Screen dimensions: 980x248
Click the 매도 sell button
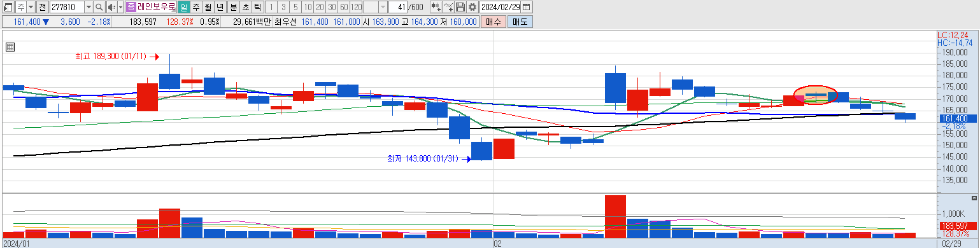click(x=520, y=22)
